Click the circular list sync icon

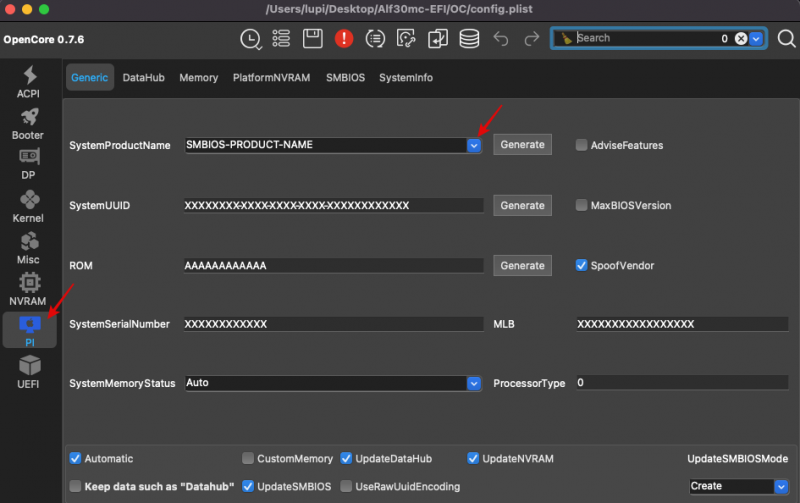pyautogui.click(x=375, y=39)
